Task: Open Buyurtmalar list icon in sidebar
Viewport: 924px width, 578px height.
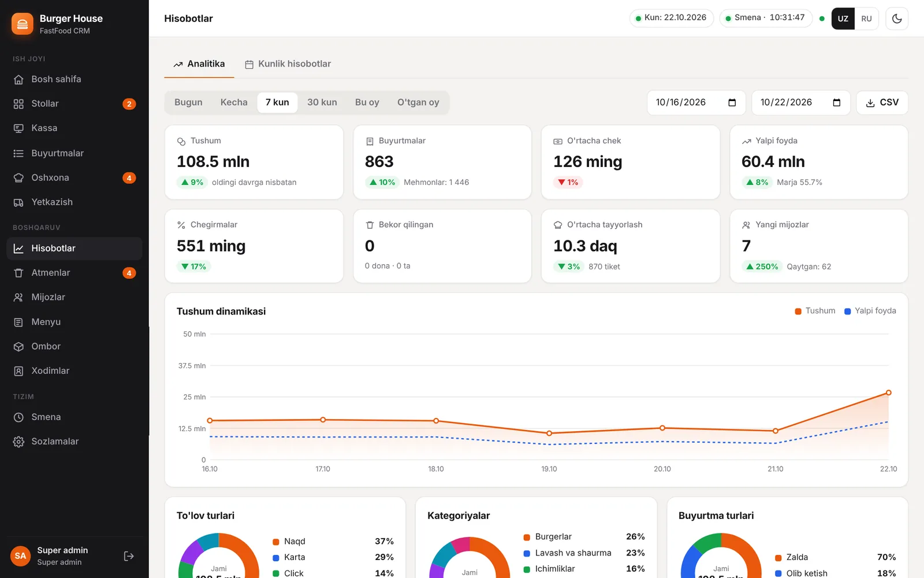Action: tap(18, 153)
